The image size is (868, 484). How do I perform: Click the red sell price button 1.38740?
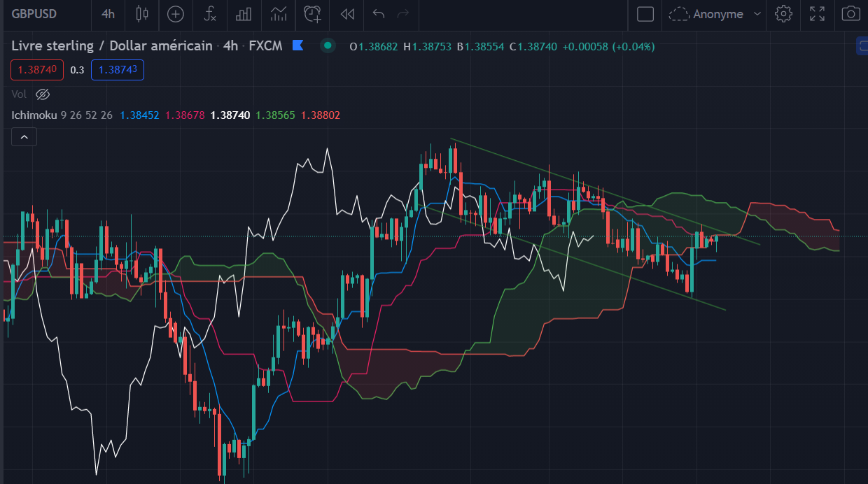tap(37, 70)
